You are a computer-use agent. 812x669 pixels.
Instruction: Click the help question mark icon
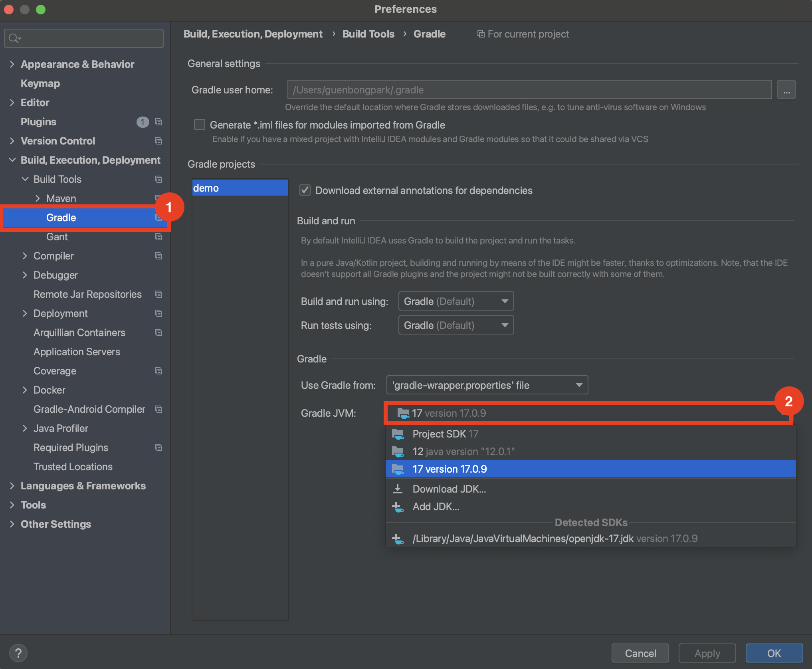click(18, 653)
